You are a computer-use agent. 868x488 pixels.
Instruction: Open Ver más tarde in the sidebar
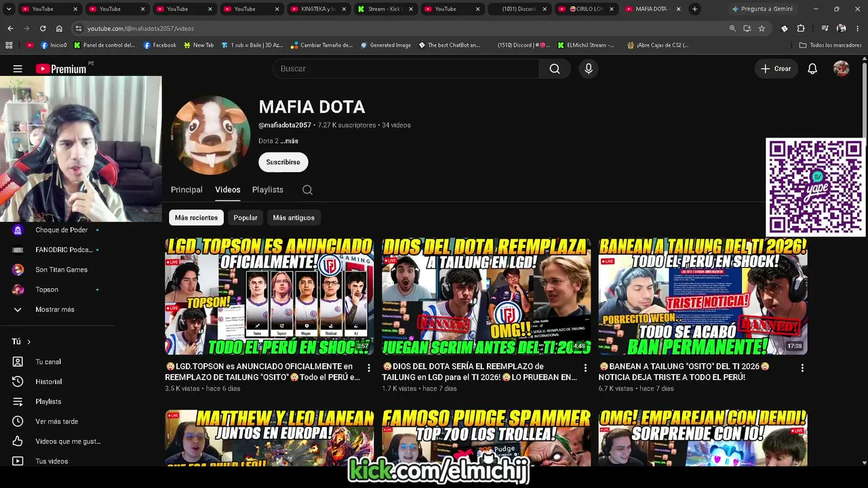click(56, 422)
